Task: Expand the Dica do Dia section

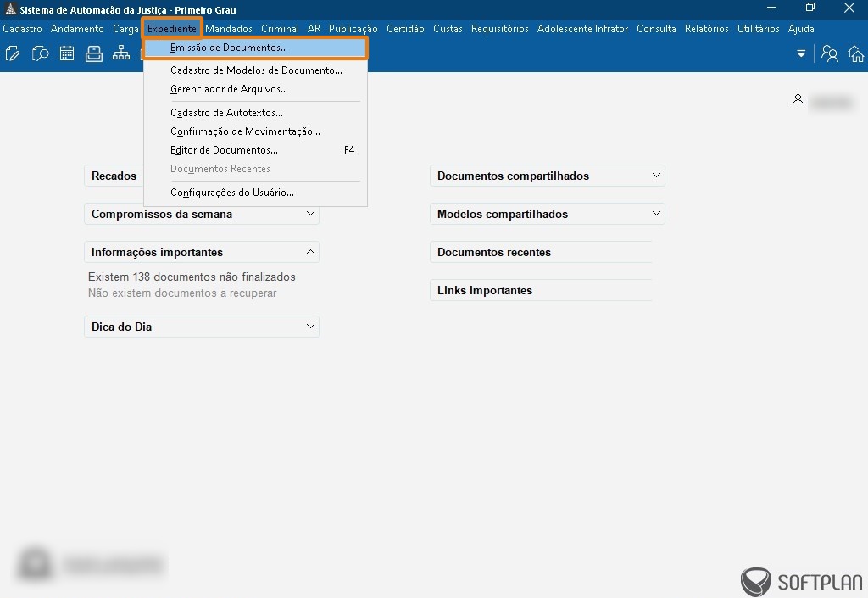Action: [310, 326]
